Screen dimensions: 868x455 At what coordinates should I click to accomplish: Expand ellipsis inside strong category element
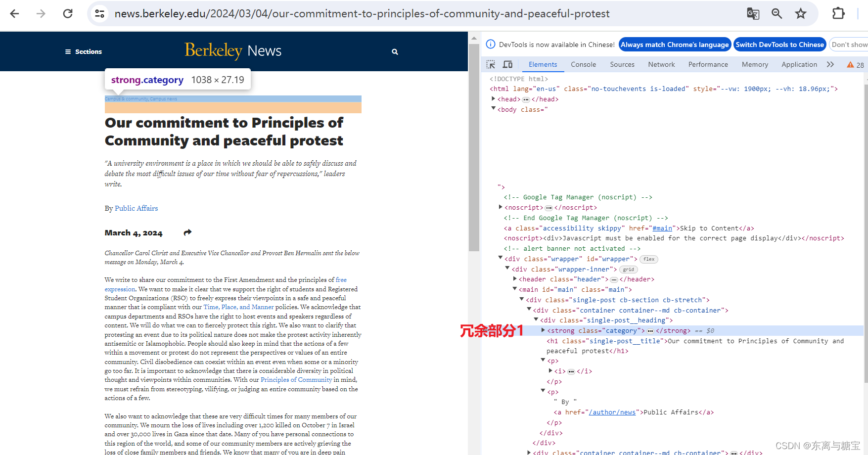point(650,331)
